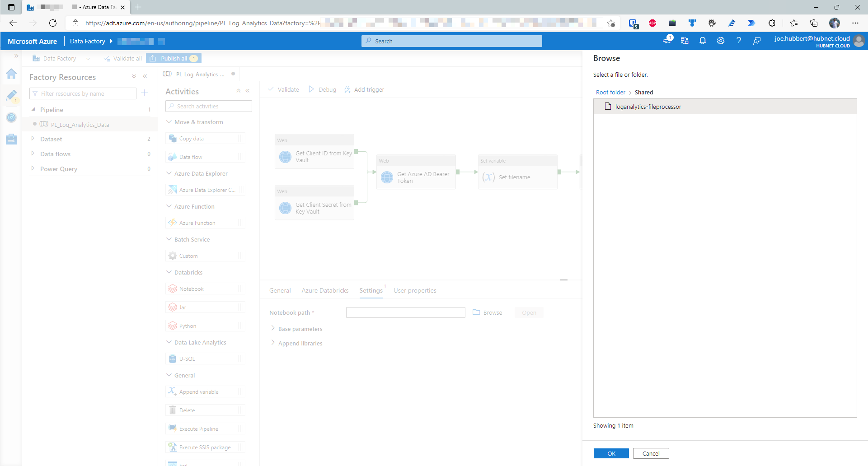Open the Home icon in left sidebar
This screenshot has height=466, width=868.
coord(11,74)
